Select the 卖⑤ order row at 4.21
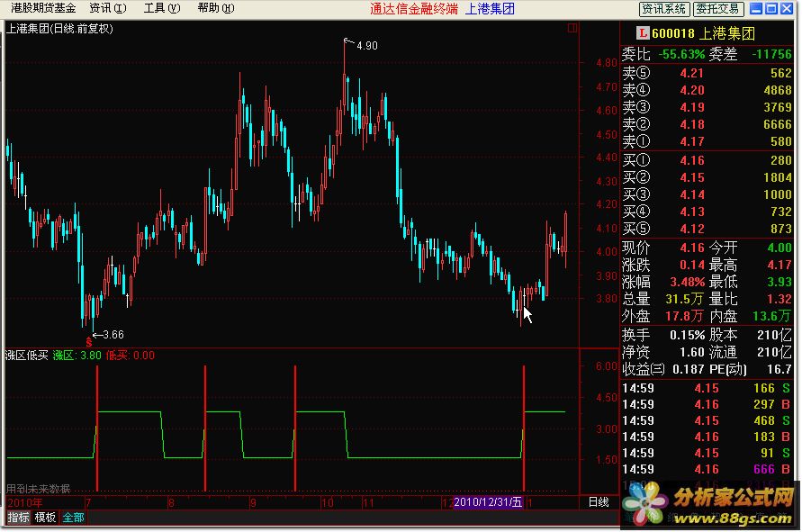 (x=707, y=73)
